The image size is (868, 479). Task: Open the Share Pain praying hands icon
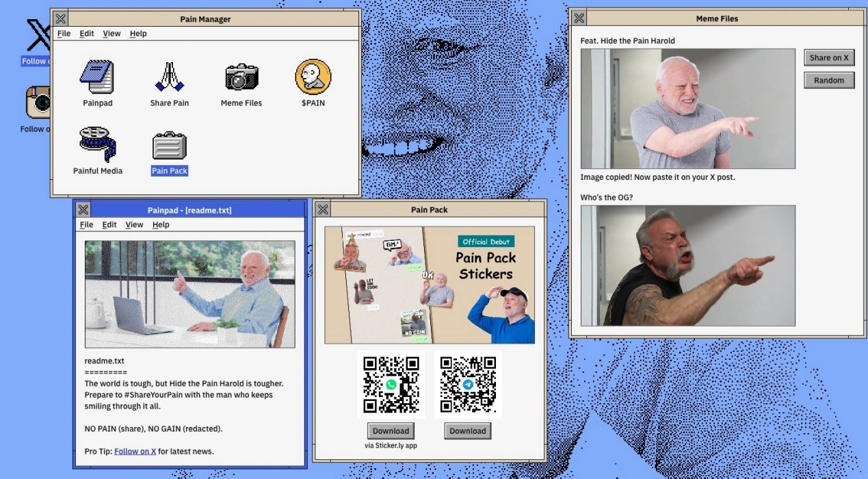click(x=169, y=77)
